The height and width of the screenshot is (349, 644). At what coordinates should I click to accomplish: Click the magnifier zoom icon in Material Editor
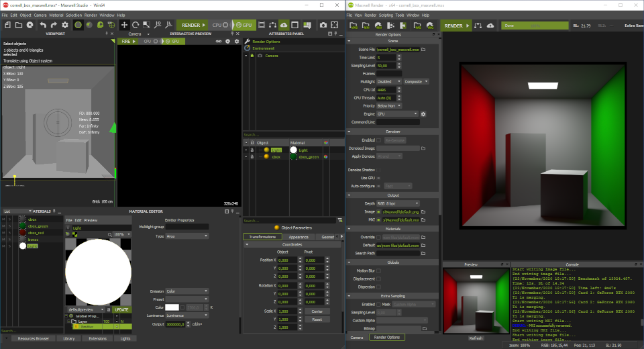pos(109,234)
